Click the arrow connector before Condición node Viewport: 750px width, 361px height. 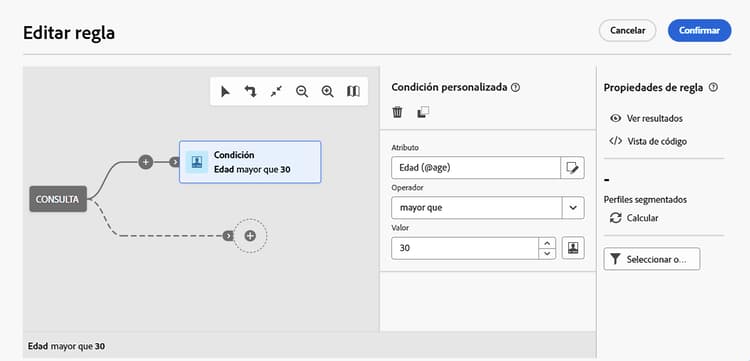175,162
